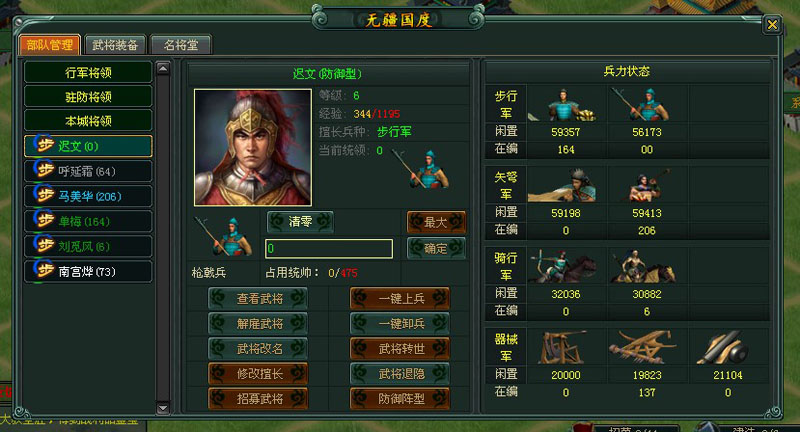Image resolution: width=800 pixels, height=432 pixels.
Task: Open the 防御阵型 formation button
Action: tap(400, 398)
